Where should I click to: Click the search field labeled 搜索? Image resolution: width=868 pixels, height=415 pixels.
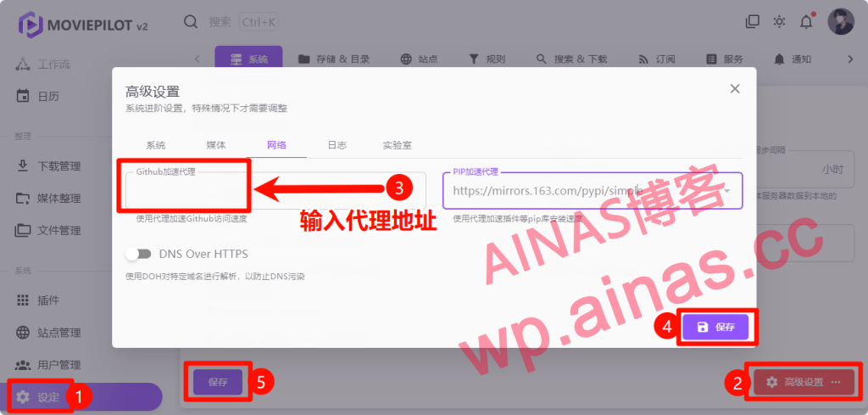point(220,22)
